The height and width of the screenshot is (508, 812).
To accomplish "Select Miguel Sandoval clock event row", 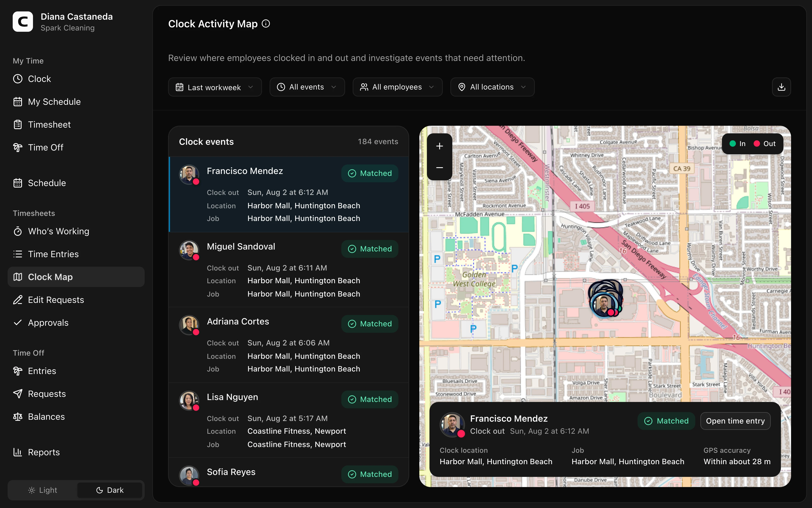I will (289, 270).
